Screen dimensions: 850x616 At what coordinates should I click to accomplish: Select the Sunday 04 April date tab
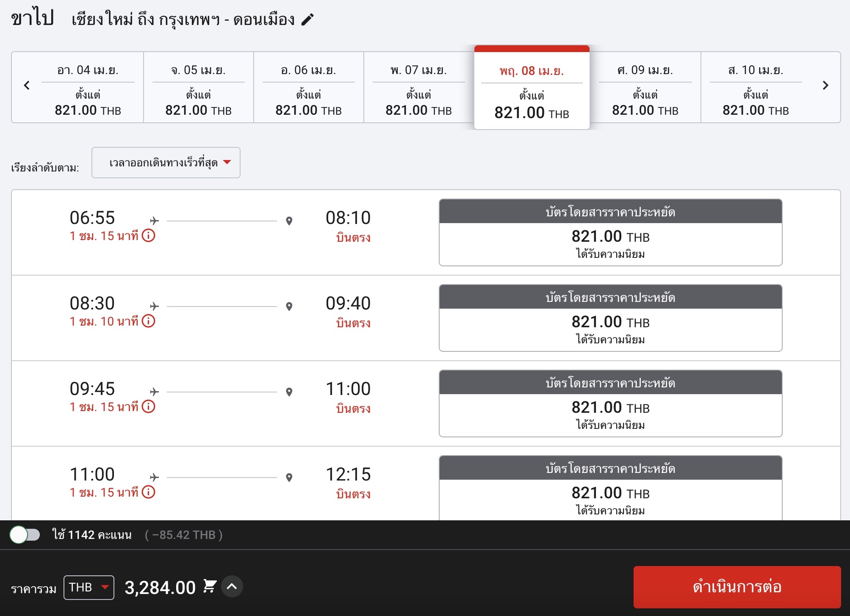coord(88,88)
